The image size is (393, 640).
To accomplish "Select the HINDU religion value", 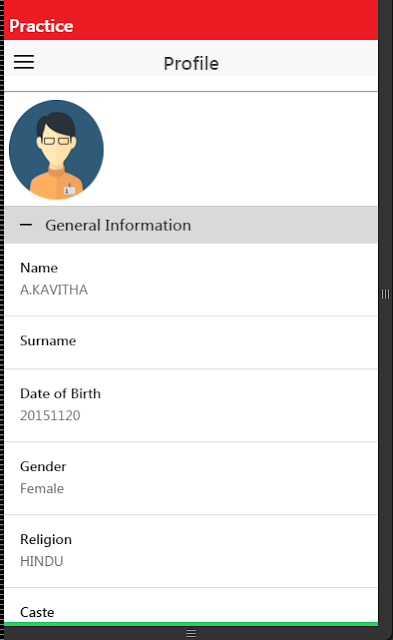I will click(x=42, y=562).
